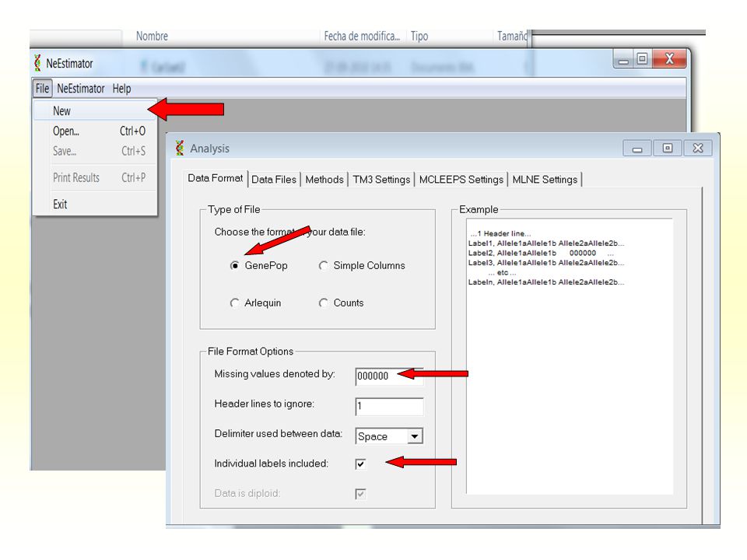Select Print Results menu entry

[95, 177]
